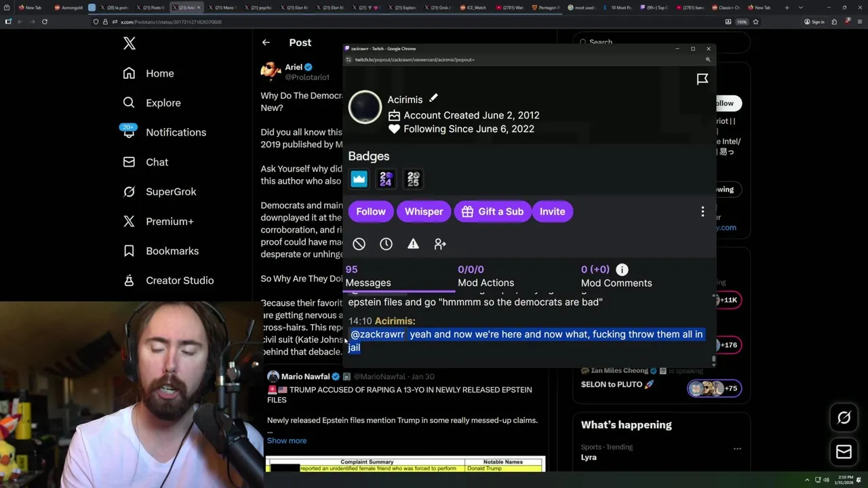This screenshot has height=488, width=868.
Task: Switch to the Asmongold browser tab
Action: 70,7
